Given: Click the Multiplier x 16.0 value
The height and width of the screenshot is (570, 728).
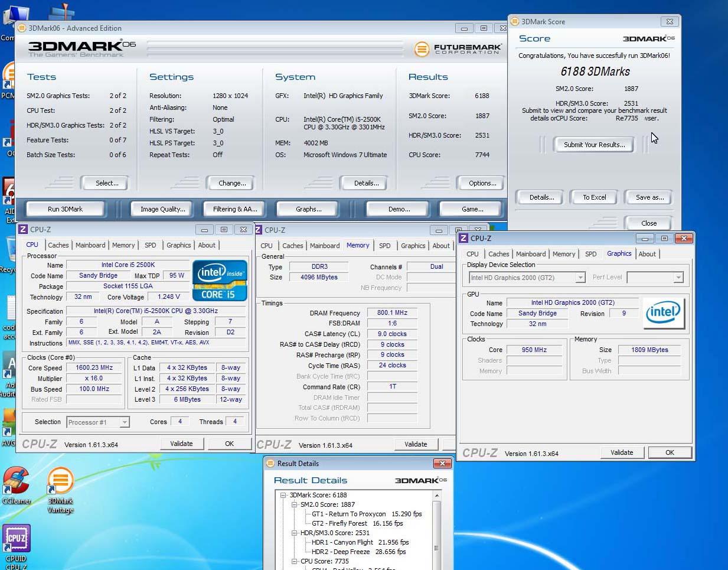Looking at the screenshot, I should coord(94,378).
